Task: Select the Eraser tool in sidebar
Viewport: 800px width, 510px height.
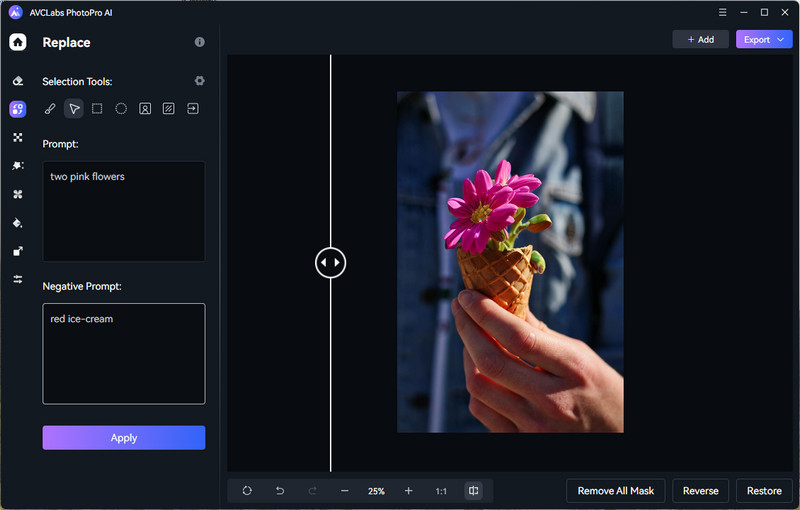Action: pos(18,81)
